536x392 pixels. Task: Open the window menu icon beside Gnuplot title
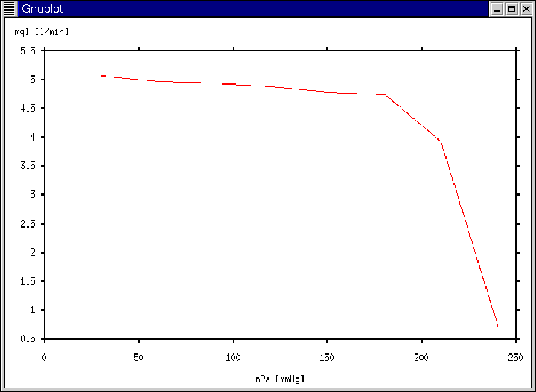(9, 9)
